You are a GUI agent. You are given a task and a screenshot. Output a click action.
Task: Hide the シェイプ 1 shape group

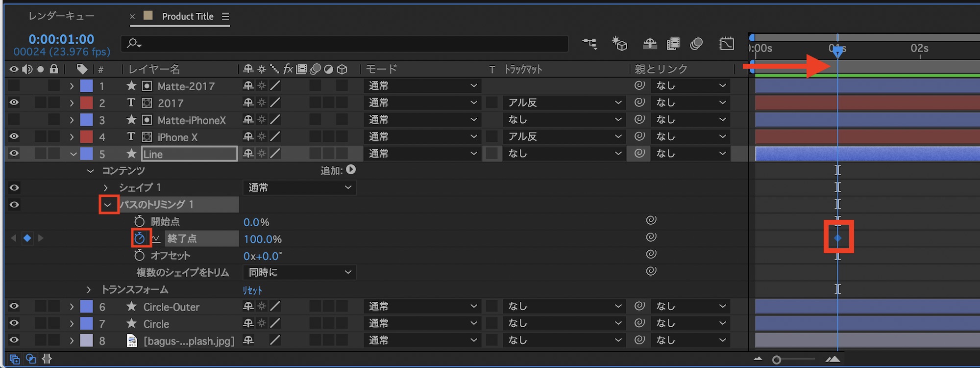click(x=14, y=187)
